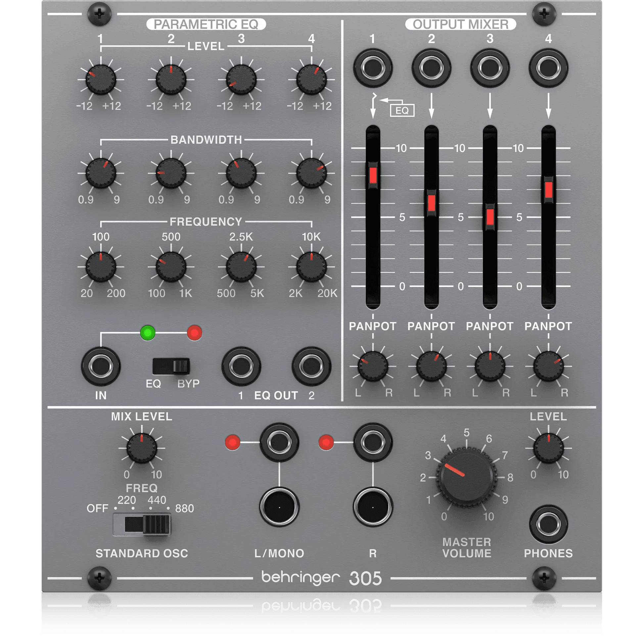Click the band 1 LEVEL knob

coord(101,80)
